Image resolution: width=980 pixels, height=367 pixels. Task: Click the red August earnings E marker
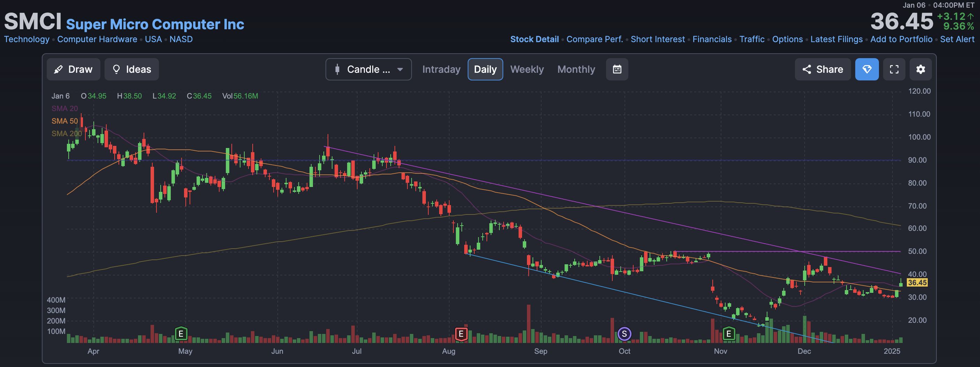tap(461, 334)
